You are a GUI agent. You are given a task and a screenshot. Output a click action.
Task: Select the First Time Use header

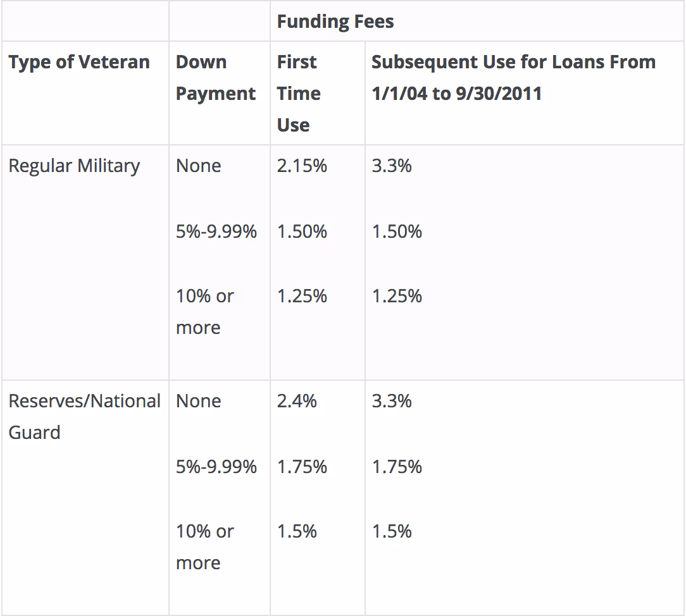tap(299, 94)
